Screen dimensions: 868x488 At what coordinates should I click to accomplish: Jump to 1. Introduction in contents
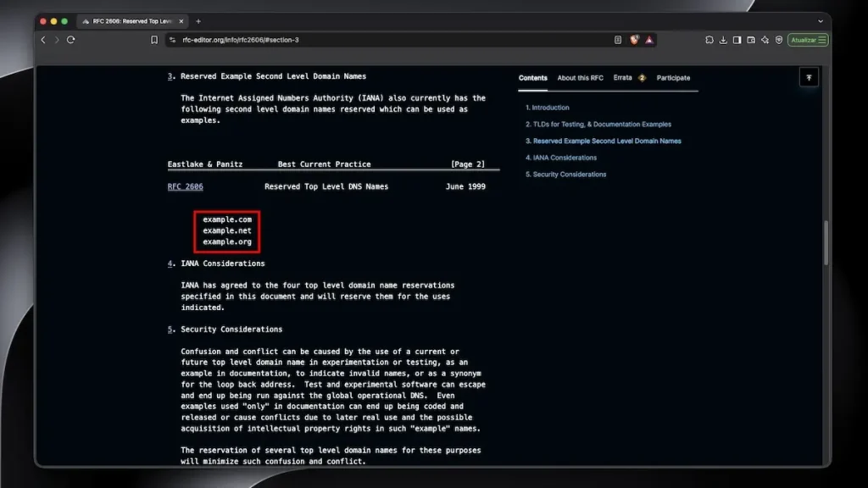click(547, 108)
